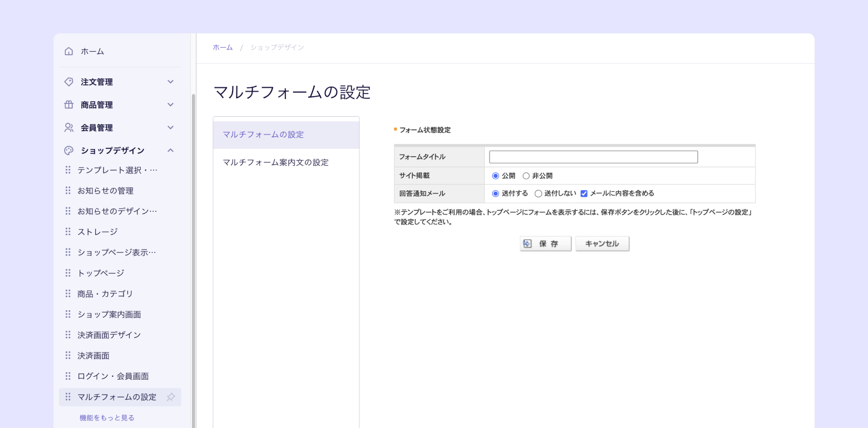This screenshot has width=868, height=428.
Task: Click the ホーム breadcrumb link
Action: click(223, 47)
